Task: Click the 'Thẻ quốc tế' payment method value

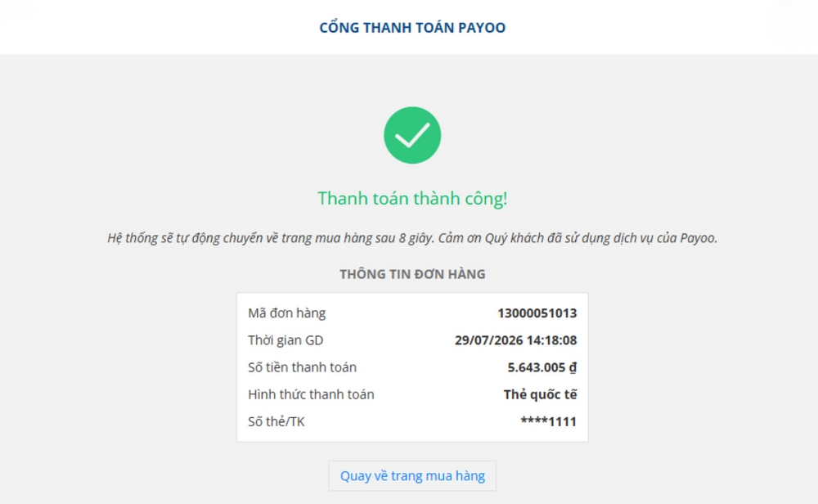Action: [540, 394]
